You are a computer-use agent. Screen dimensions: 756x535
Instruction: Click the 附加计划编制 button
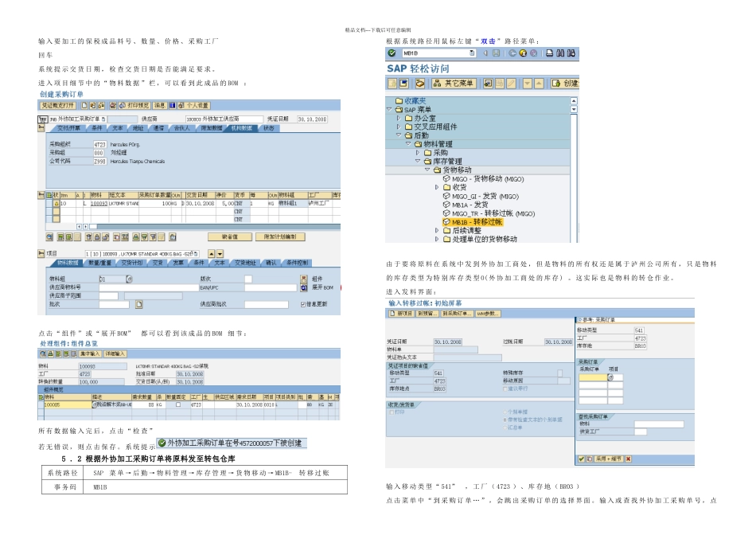[x=280, y=237]
